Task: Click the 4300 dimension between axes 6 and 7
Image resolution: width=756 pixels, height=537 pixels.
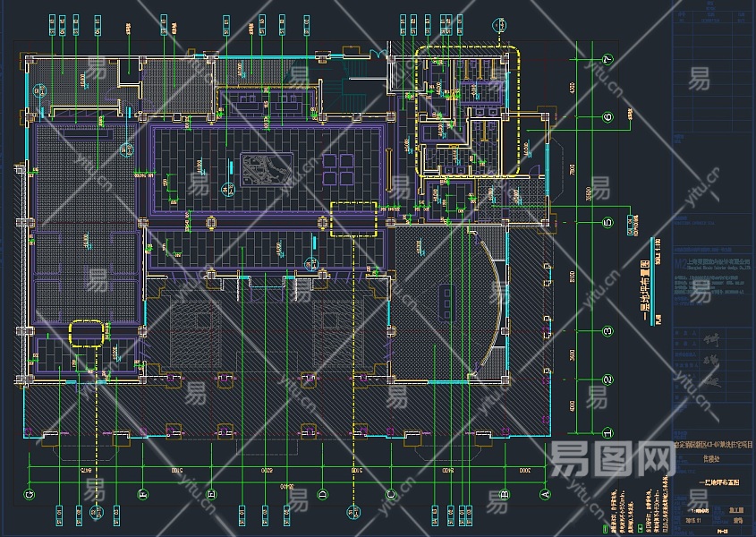Action: 573,89
